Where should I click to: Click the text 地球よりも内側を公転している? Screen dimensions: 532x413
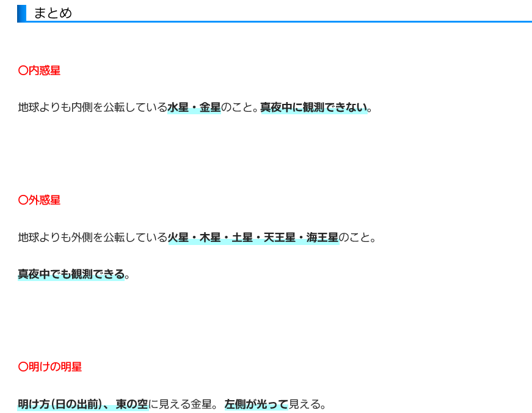coord(93,108)
